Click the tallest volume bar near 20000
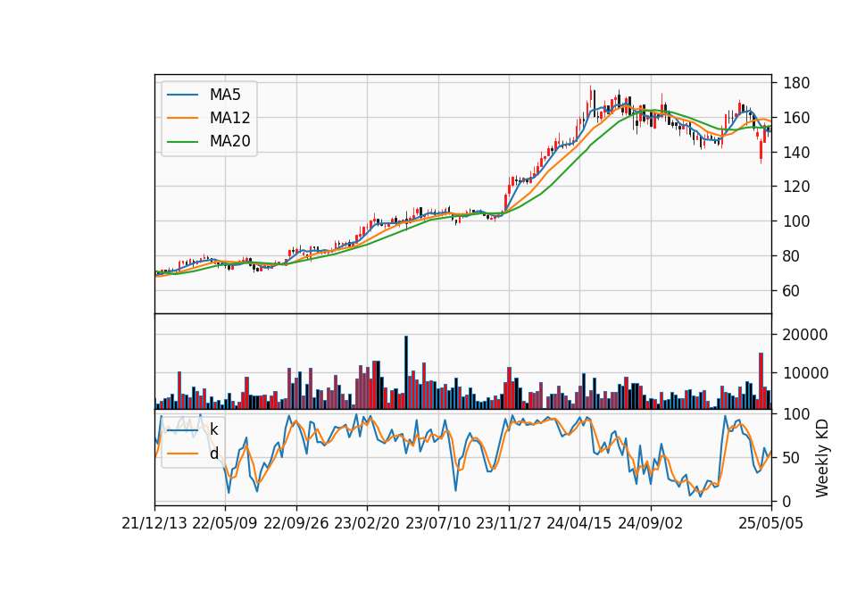857x616 pixels. click(x=406, y=373)
